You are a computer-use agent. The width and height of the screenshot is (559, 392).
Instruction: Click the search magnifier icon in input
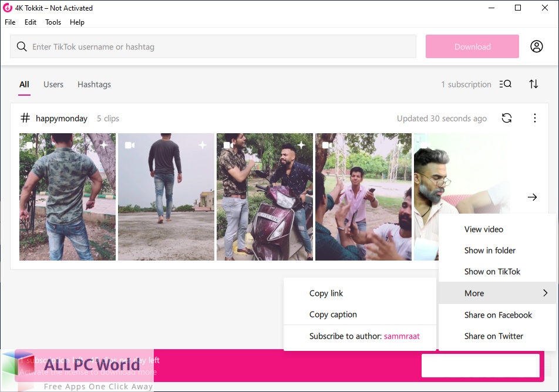tap(22, 47)
